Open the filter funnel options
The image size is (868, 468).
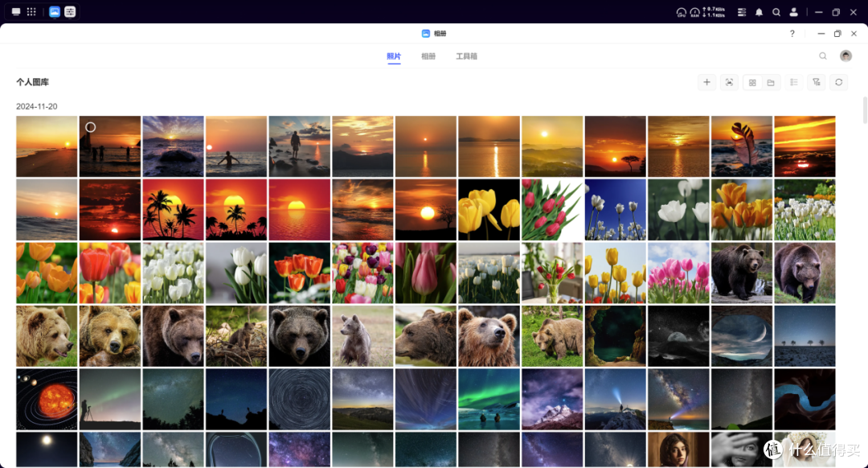point(816,83)
